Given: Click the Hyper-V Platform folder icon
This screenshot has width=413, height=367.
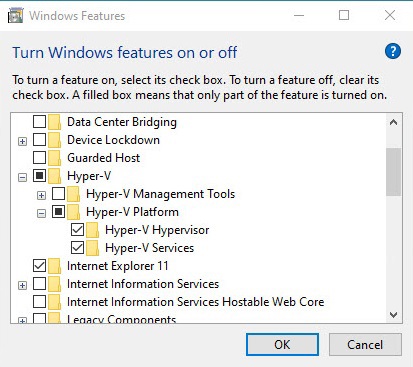Looking at the screenshot, I should (74, 212).
